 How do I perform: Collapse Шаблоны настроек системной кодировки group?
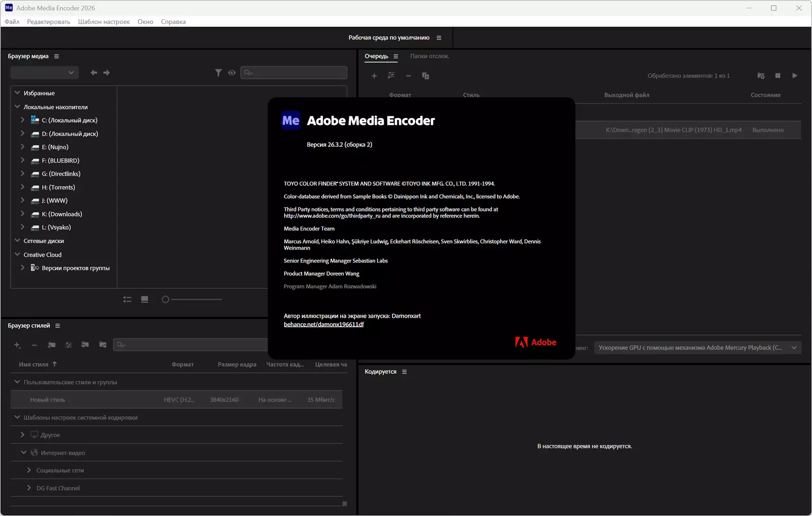(x=17, y=417)
